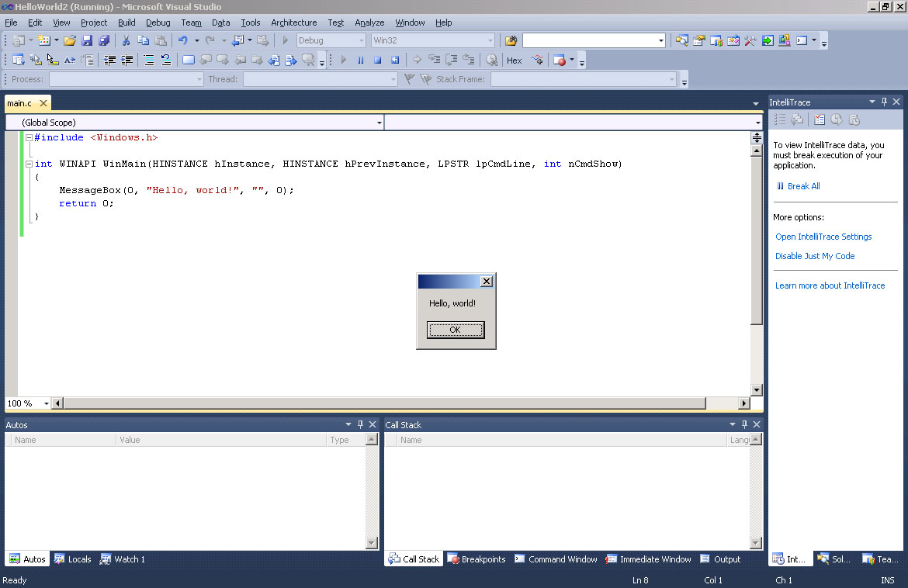This screenshot has width=908, height=588.
Task: Click the Break All pause icon in debug toolbar
Action: click(361, 61)
